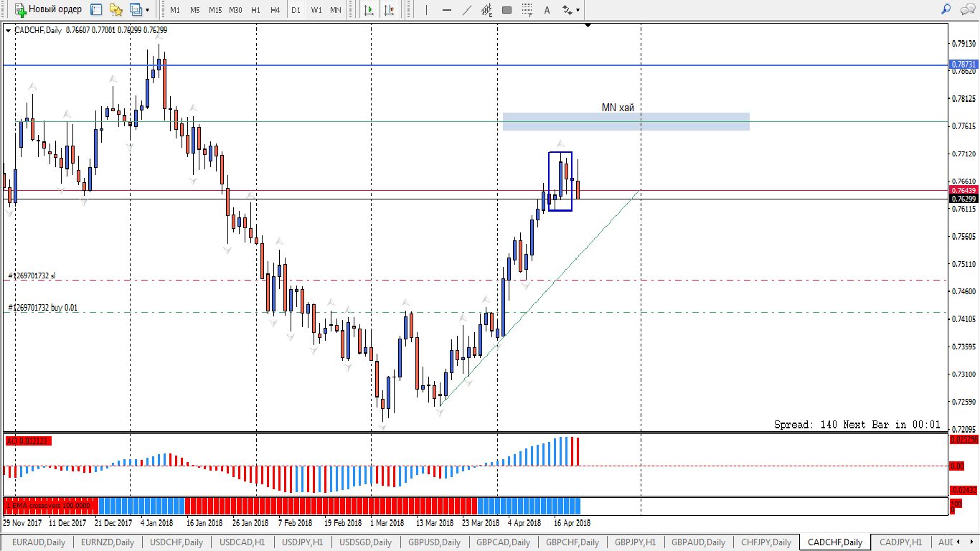Open the GBPCHF,Daily chart tab
The width and height of the screenshot is (980, 551).
572,542
